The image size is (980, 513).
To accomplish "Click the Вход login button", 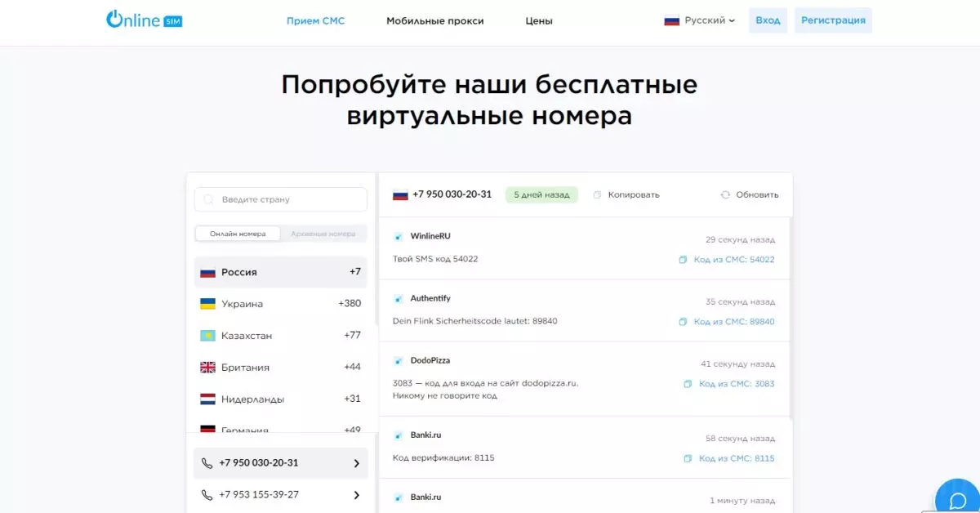I will 768,20.
